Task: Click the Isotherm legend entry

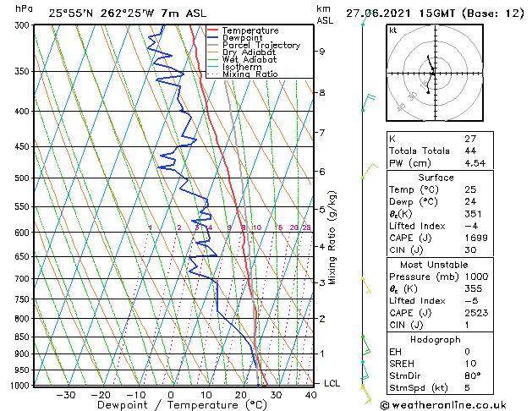Action: click(235, 67)
